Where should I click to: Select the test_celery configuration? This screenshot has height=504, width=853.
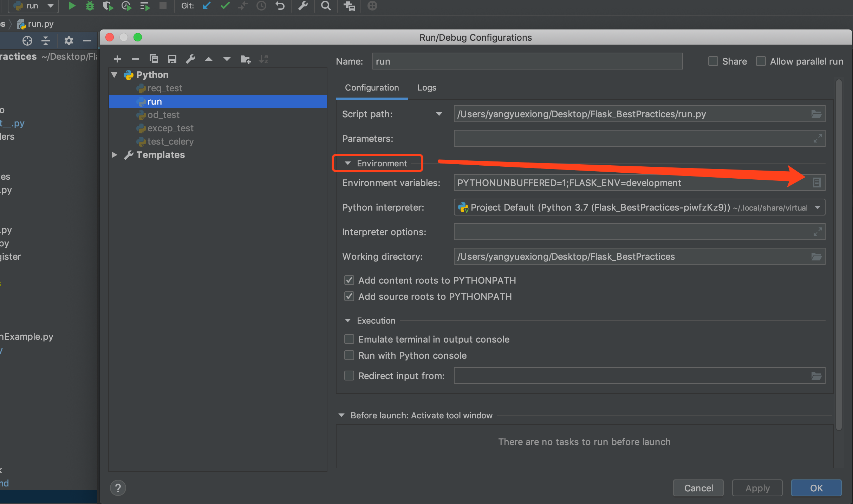[170, 141]
